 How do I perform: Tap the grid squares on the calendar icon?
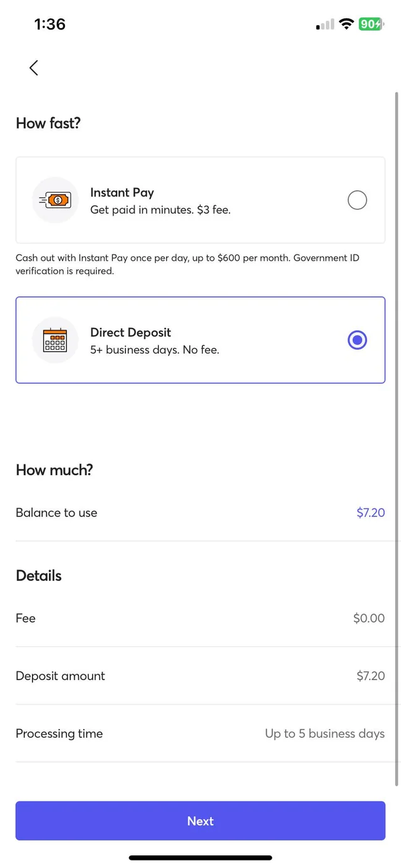click(x=55, y=342)
